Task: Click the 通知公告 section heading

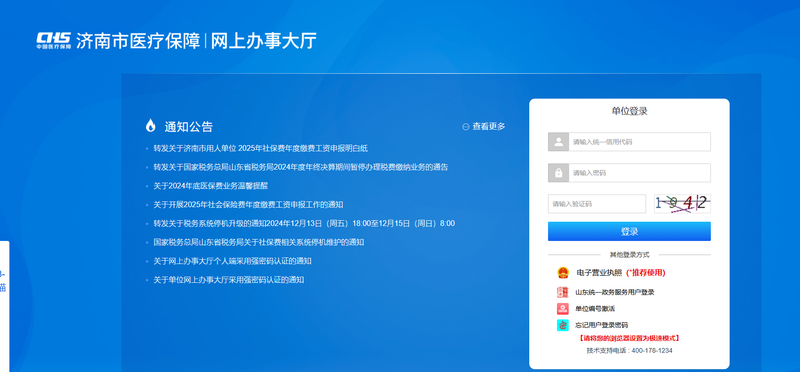Action: click(188, 127)
